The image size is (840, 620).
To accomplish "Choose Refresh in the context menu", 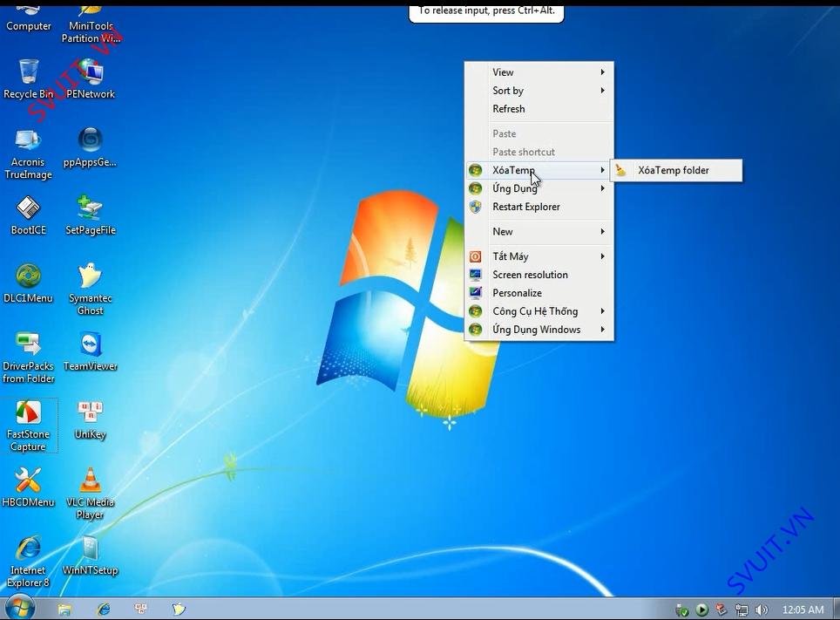I will coord(539,109).
